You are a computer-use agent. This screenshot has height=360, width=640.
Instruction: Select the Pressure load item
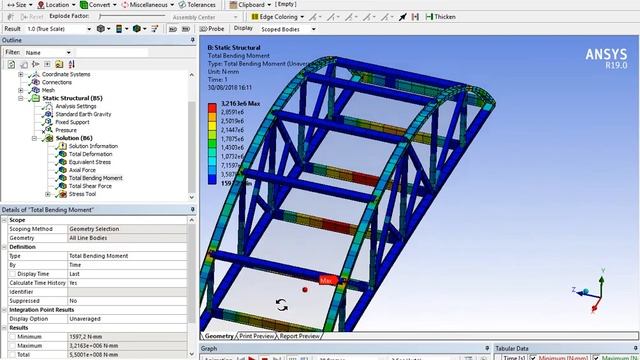(x=66, y=130)
